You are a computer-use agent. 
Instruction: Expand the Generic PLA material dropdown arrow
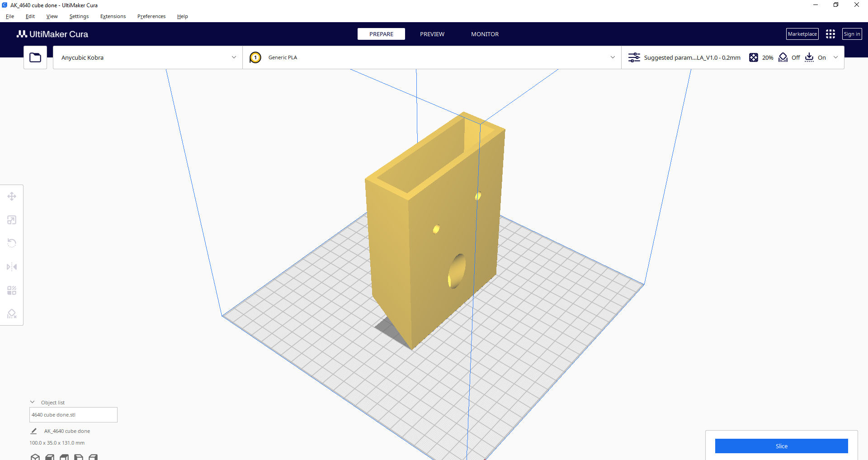click(x=613, y=57)
